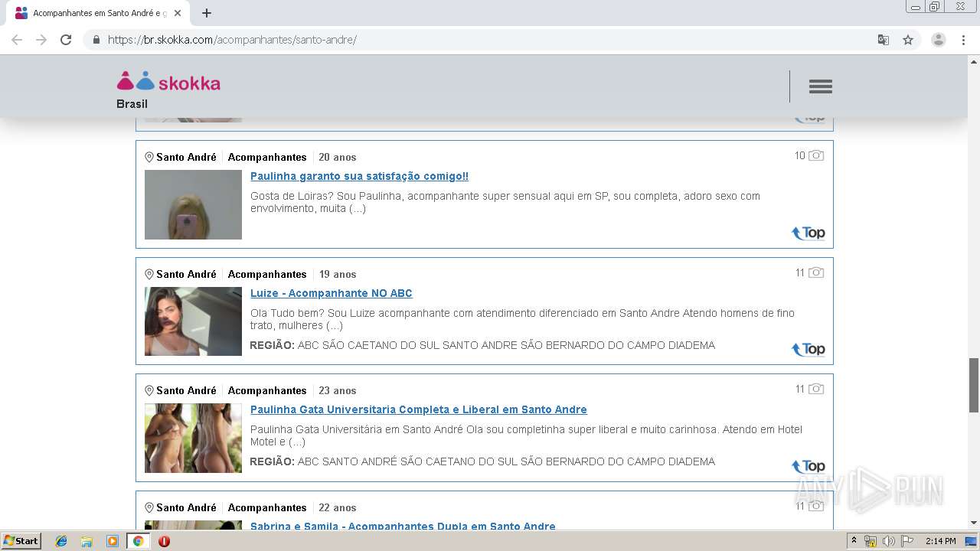Click the 2:14 PM clock
The height and width of the screenshot is (551, 980).
pos(940,541)
